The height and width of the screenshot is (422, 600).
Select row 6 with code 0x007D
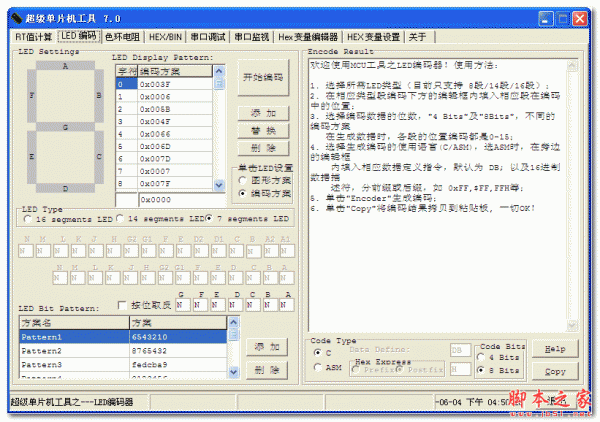pos(164,159)
